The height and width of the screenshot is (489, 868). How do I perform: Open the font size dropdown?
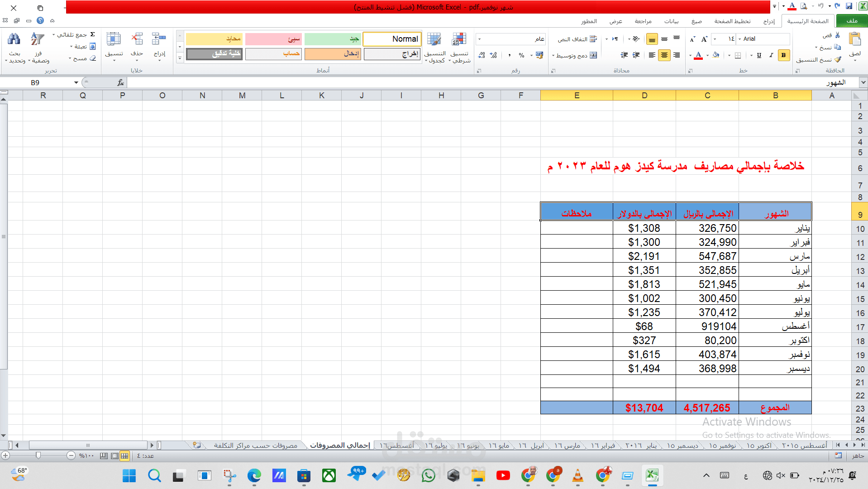[x=715, y=39]
